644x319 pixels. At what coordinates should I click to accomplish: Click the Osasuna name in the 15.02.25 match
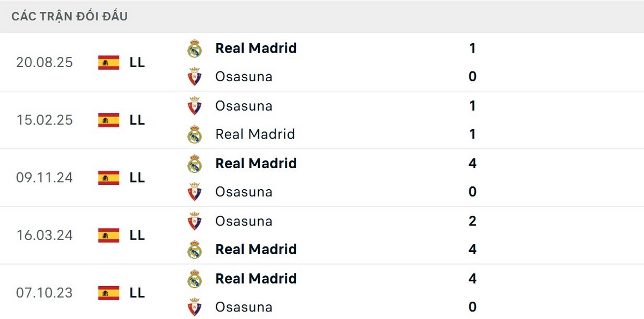point(244,106)
